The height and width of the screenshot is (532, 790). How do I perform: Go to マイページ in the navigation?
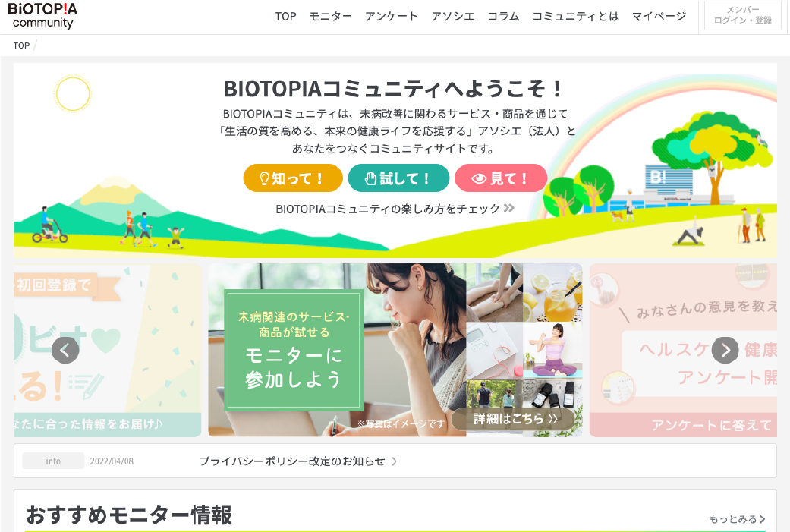pyautogui.click(x=659, y=17)
